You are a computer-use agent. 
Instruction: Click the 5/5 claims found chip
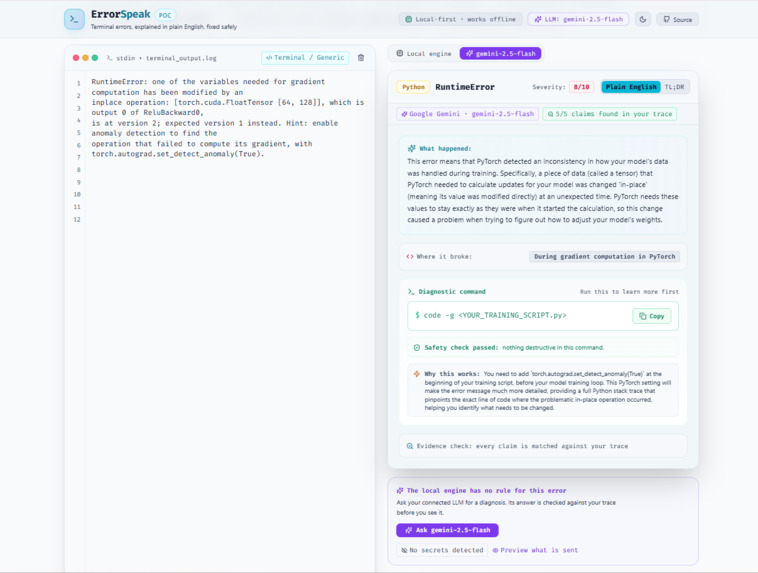(610, 114)
